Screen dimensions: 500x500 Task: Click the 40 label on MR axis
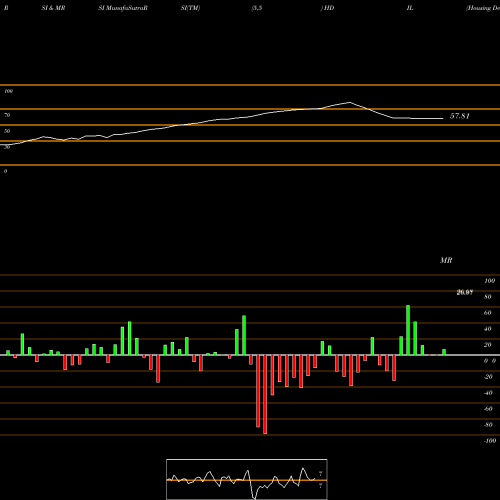[488, 329]
